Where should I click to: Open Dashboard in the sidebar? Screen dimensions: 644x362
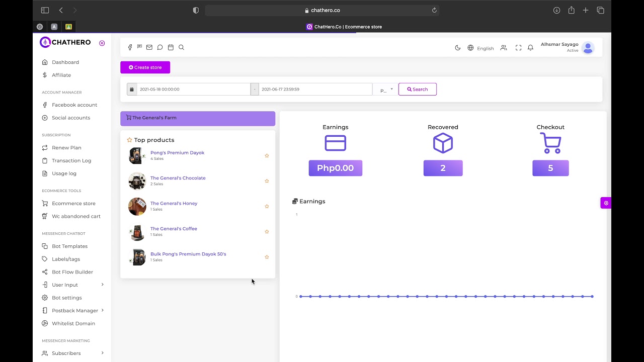(x=65, y=62)
